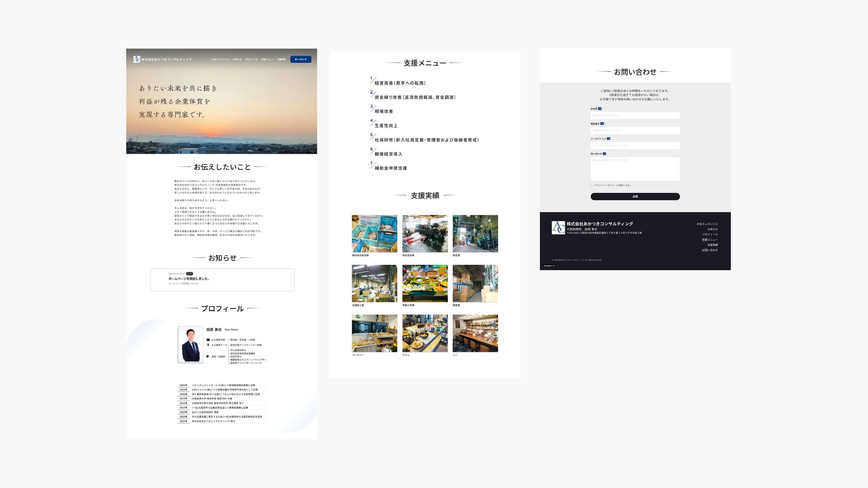Click the blue 問い合わせ header button

[301, 59]
